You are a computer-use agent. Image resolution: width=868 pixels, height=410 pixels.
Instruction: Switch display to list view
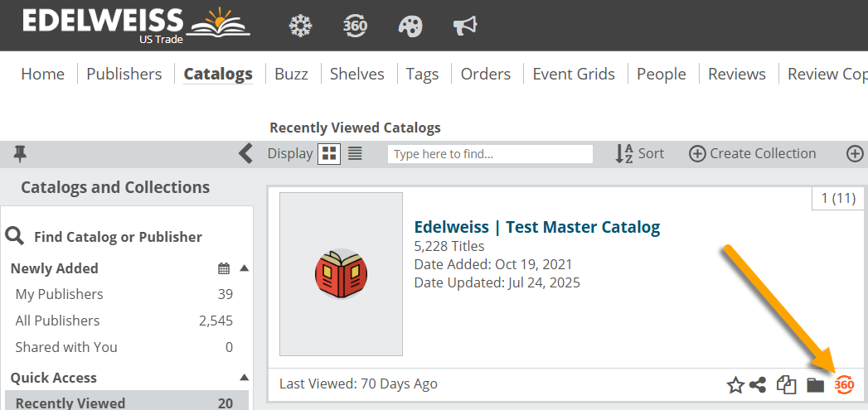coord(355,153)
